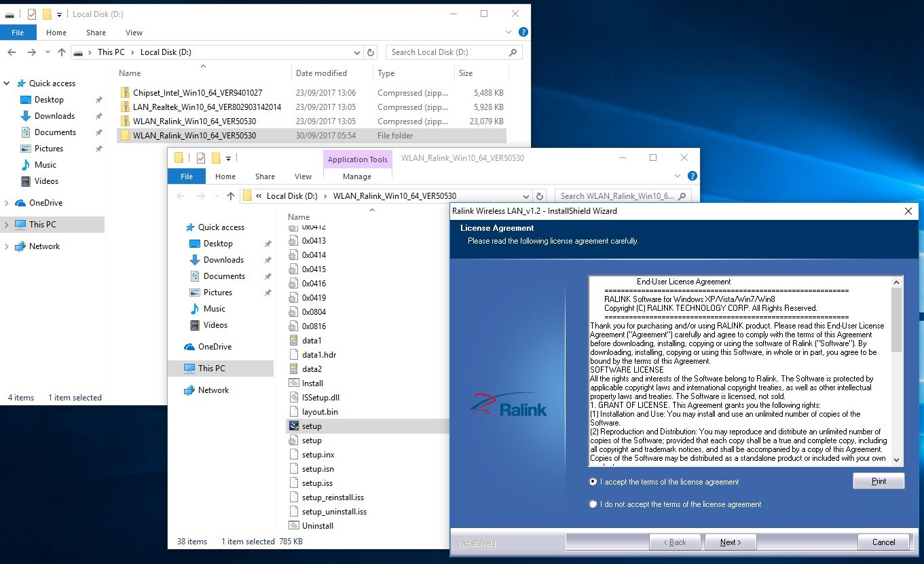Refresh the WLAN_Ralink folder address bar
Screen dimensions: 924x564
tap(539, 196)
